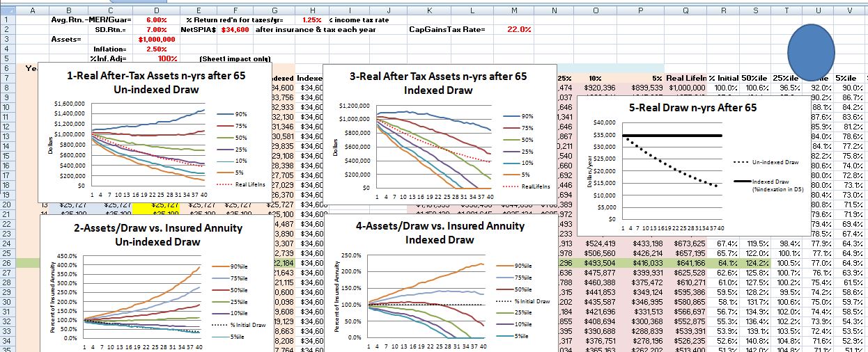Select the '3-Real After Tax Assets' chart title

438,83
